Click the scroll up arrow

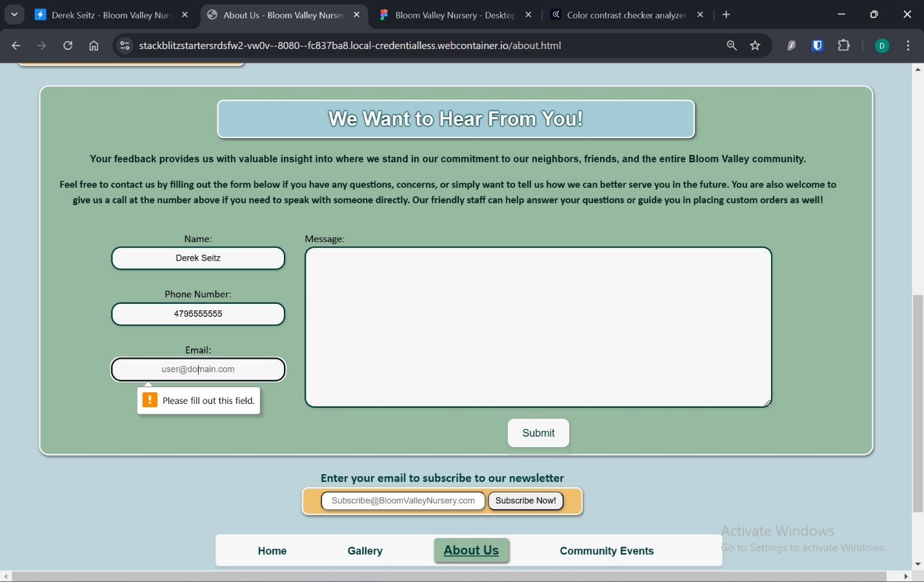click(x=918, y=69)
